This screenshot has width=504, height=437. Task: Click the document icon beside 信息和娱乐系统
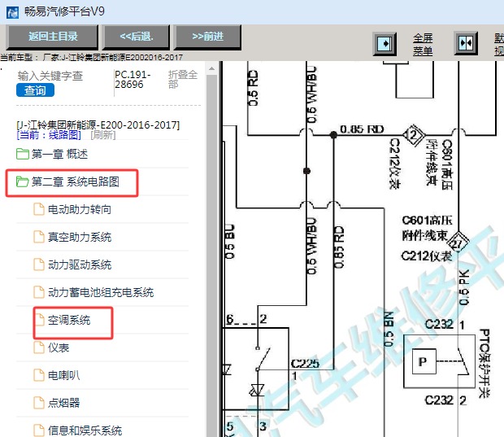[x=39, y=430]
